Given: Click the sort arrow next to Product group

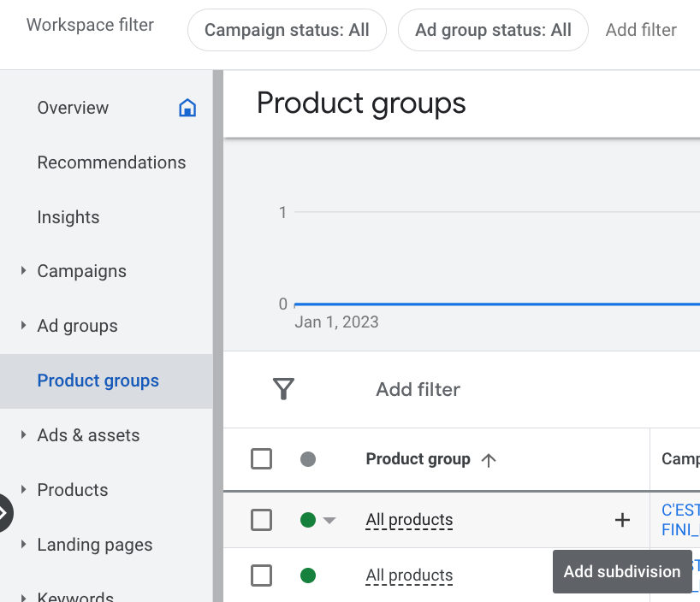Looking at the screenshot, I should [x=489, y=460].
